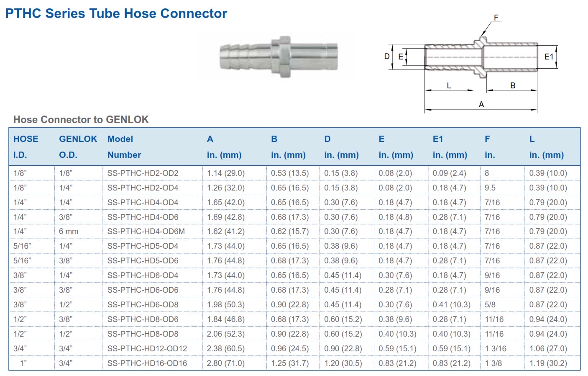Select model SS-PTHC-HD8-OD6
The width and height of the screenshot is (588, 376).
tap(143, 319)
